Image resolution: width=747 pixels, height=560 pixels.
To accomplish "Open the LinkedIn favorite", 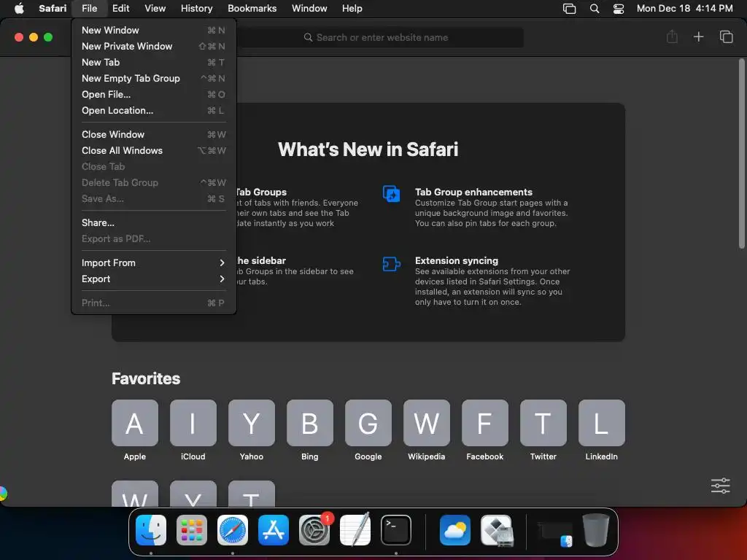I will [602, 423].
